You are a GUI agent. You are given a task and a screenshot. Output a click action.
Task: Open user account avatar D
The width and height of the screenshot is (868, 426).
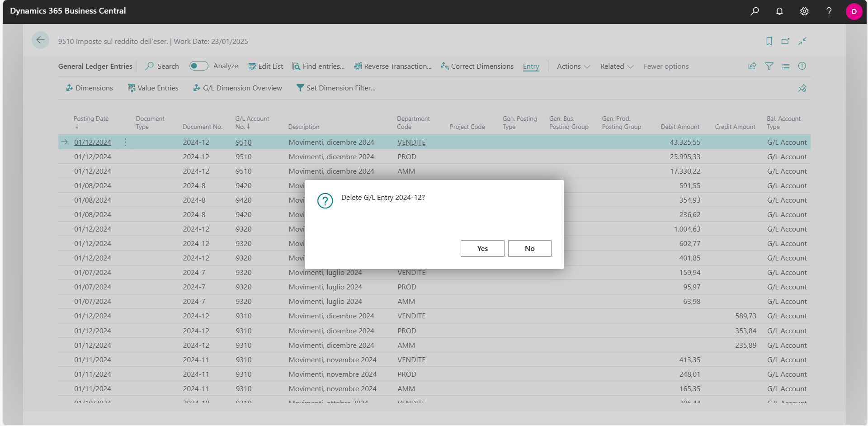854,12
